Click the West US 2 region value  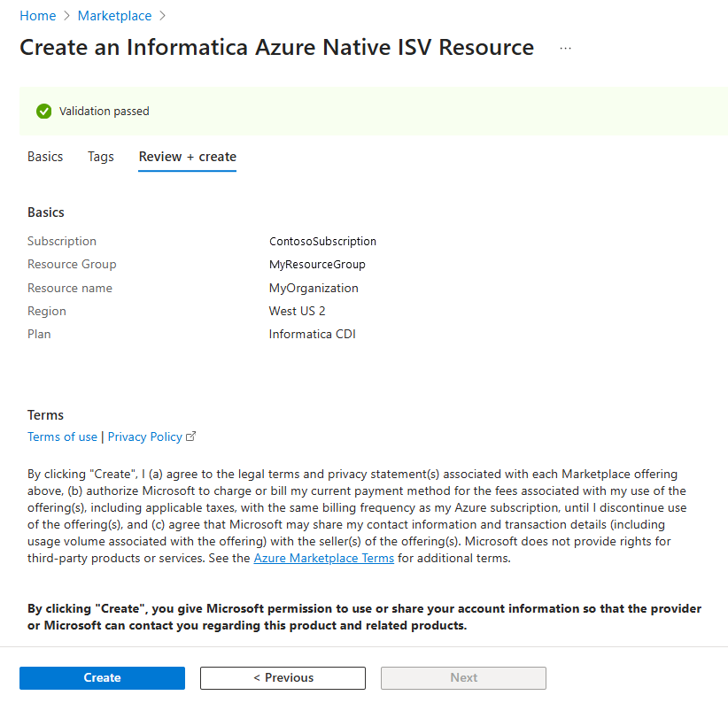(x=297, y=311)
